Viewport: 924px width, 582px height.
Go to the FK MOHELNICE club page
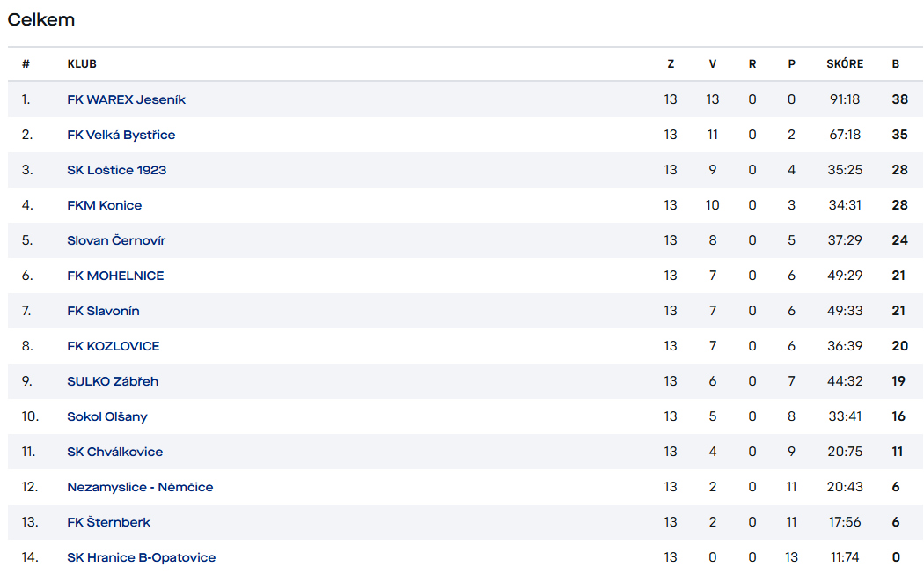pos(115,276)
